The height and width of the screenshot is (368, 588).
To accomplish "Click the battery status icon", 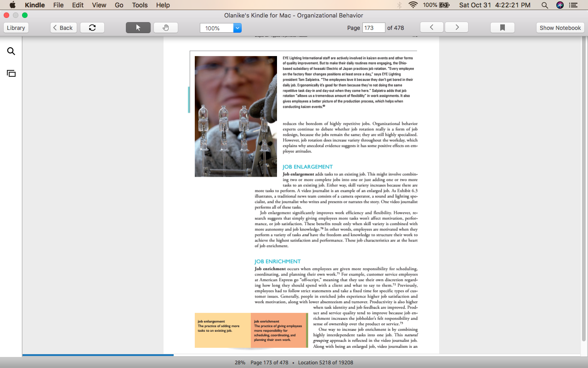I will pos(444,5).
